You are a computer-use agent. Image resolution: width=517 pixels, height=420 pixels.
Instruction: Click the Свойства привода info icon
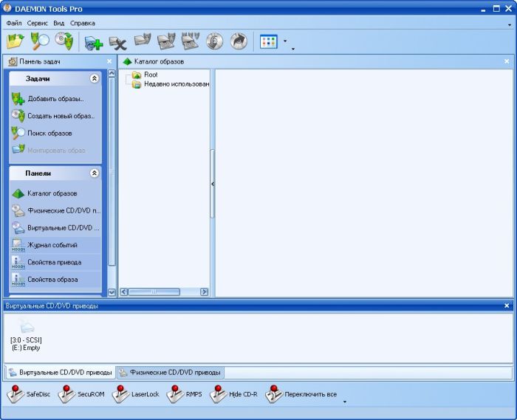[18, 262]
